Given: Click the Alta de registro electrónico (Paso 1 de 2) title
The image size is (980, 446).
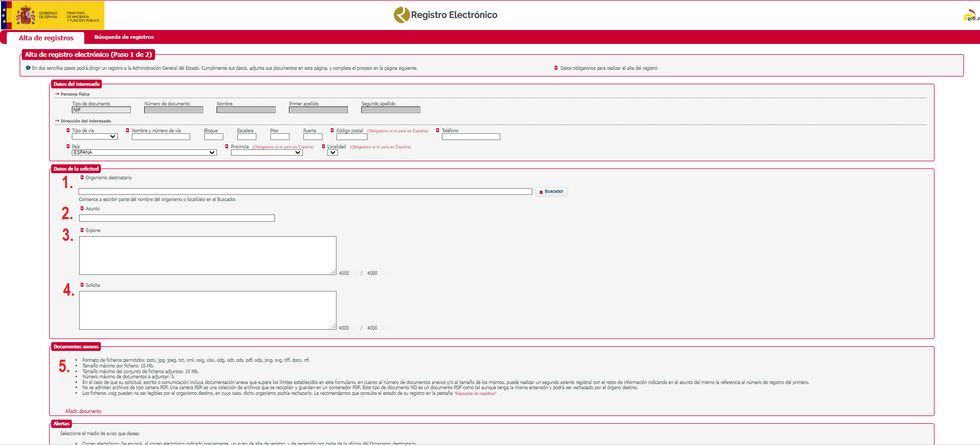Looking at the screenshot, I should 88,54.
